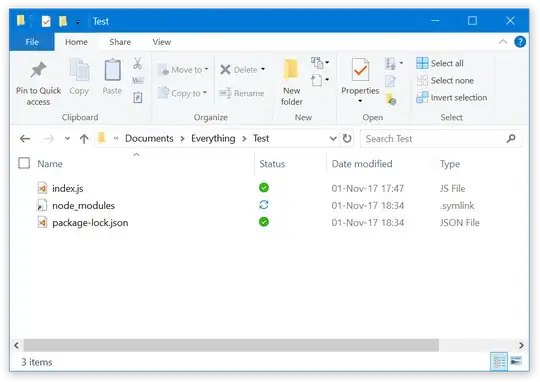Viewport: 540px width, 382px height.
Task: Expand the Delete dropdown arrow
Action: click(x=263, y=69)
